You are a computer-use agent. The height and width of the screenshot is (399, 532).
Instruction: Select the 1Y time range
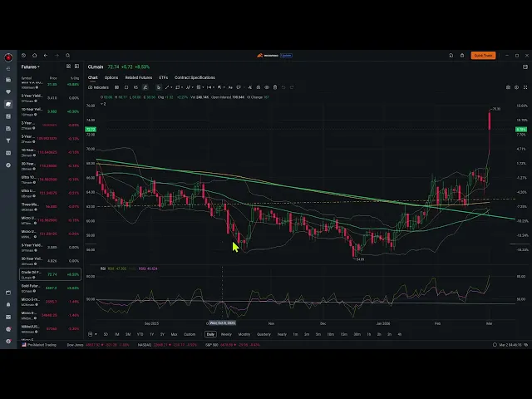pos(151,334)
